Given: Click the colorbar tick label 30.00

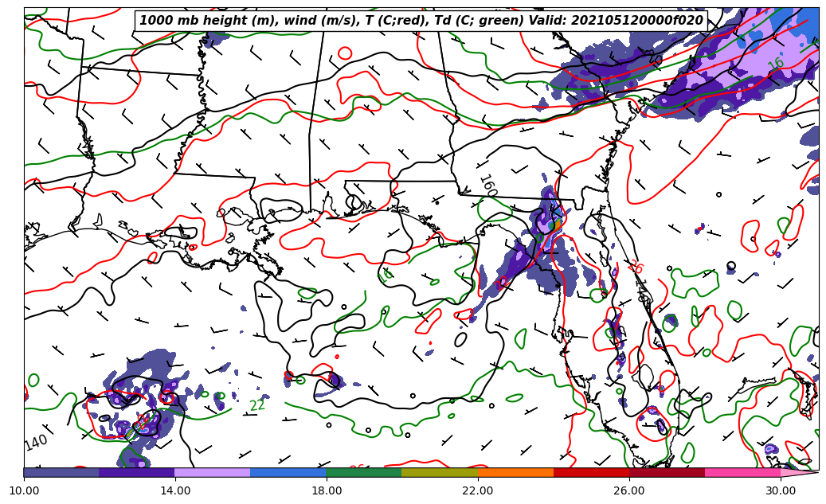Looking at the screenshot, I should [781, 490].
